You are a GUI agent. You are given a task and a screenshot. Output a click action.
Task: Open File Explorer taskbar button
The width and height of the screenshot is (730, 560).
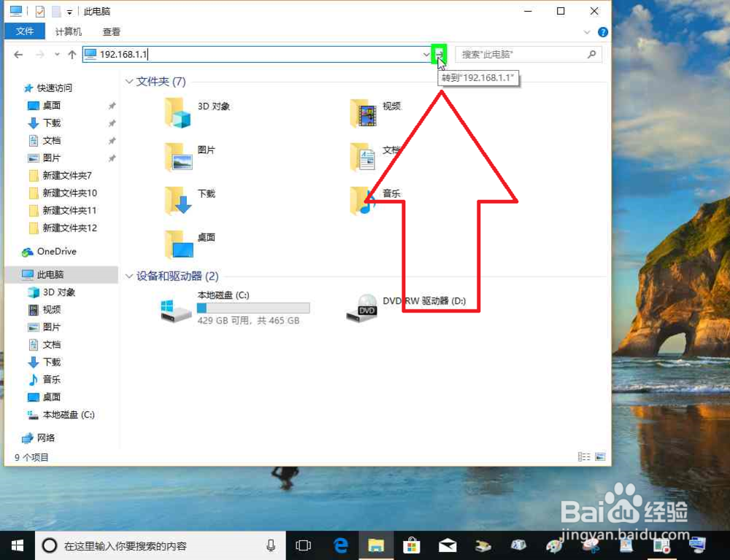tap(376, 545)
